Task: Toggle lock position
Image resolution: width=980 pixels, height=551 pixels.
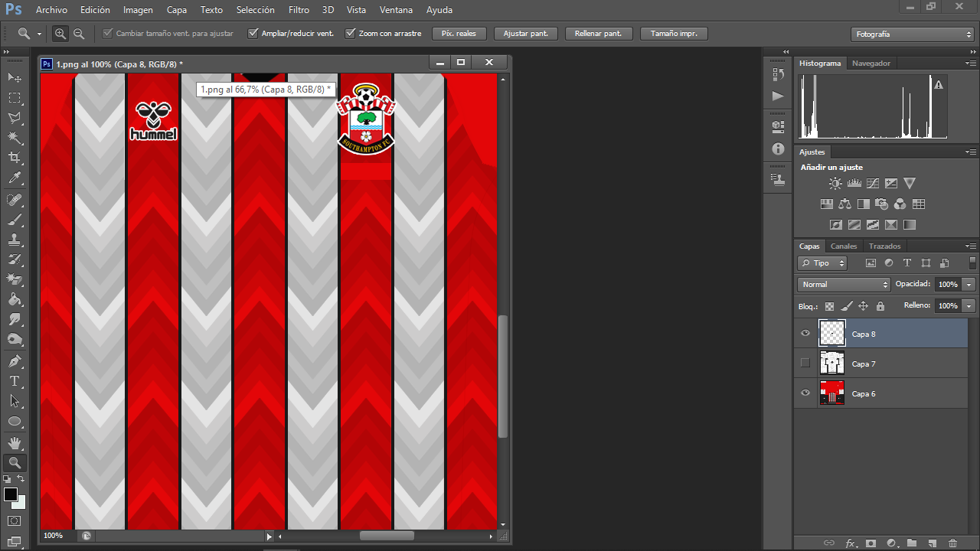Action: click(863, 306)
